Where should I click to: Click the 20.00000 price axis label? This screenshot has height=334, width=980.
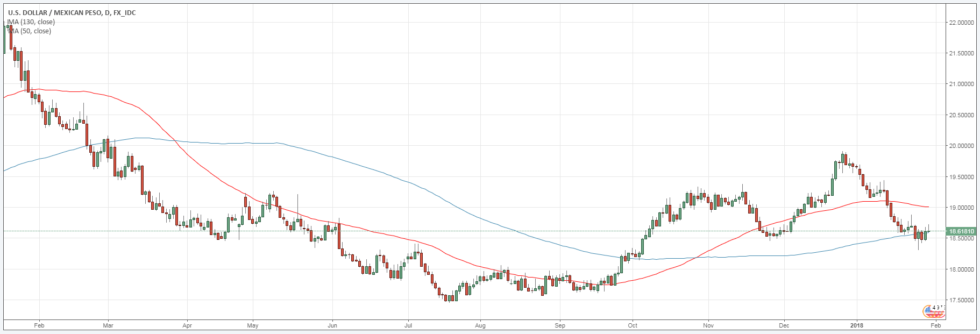click(x=962, y=146)
